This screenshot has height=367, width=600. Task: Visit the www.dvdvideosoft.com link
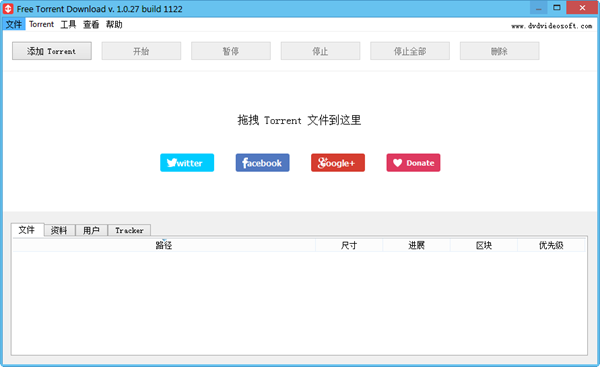pyautogui.click(x=551, y=26)
